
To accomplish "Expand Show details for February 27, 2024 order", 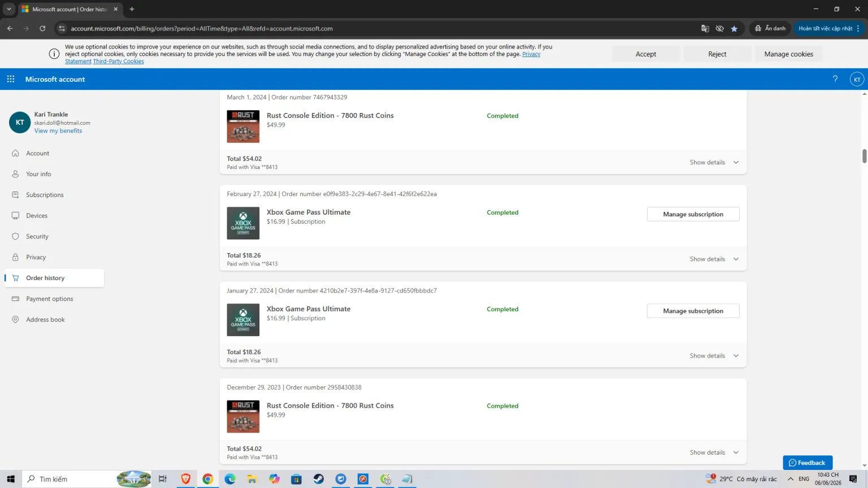I will pyautogui.click(x=714, y=259).
